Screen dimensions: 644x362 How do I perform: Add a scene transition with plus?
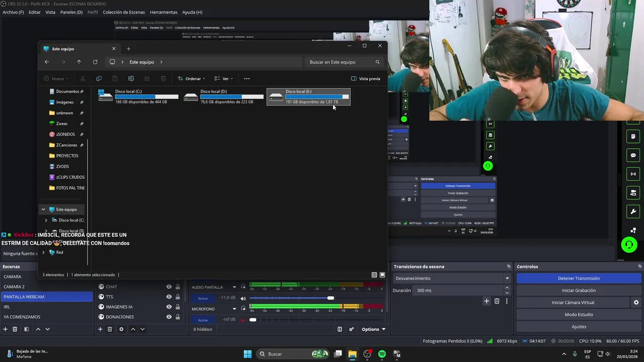click(487, 301)
